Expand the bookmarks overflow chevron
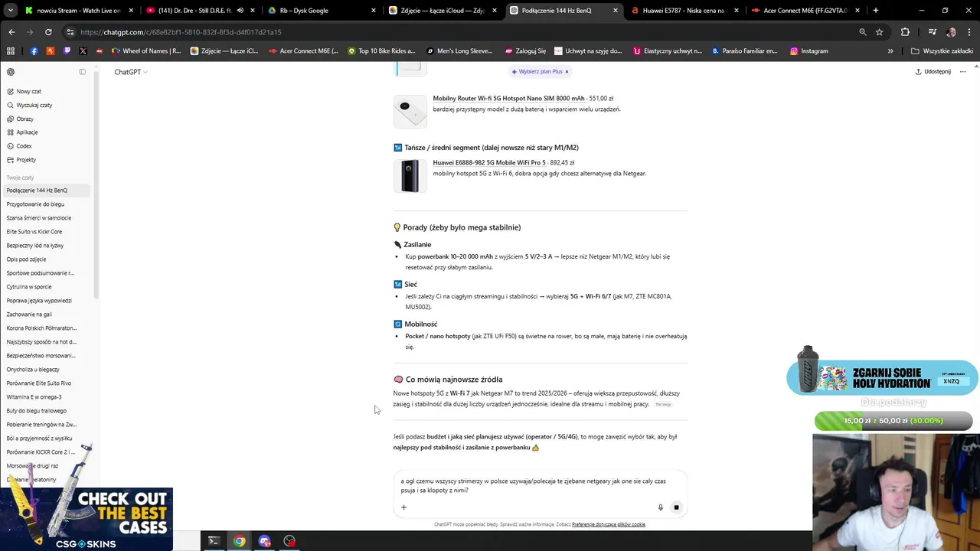The height and width of the screenshot is (551, 980). tap(890, 51)
